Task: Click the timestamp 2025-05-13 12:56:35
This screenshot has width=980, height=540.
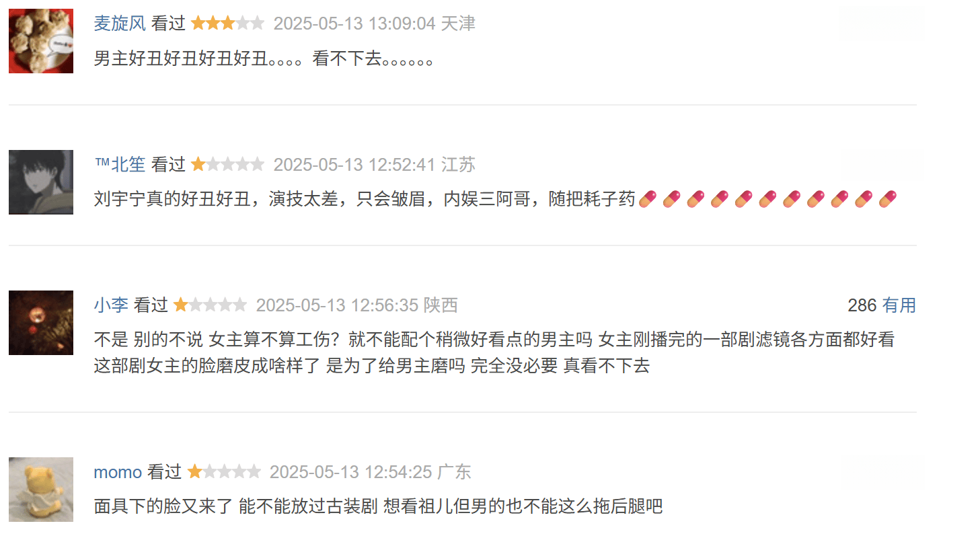Action: pyautogui.click(x=337, y=305)
